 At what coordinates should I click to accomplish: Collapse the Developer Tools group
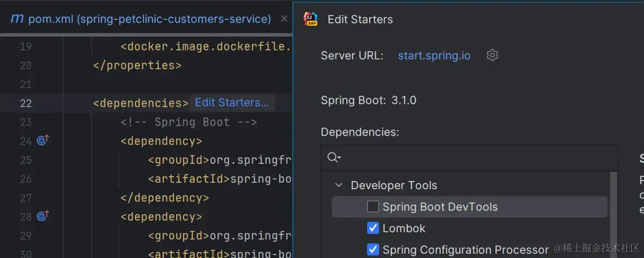[339, 185]
